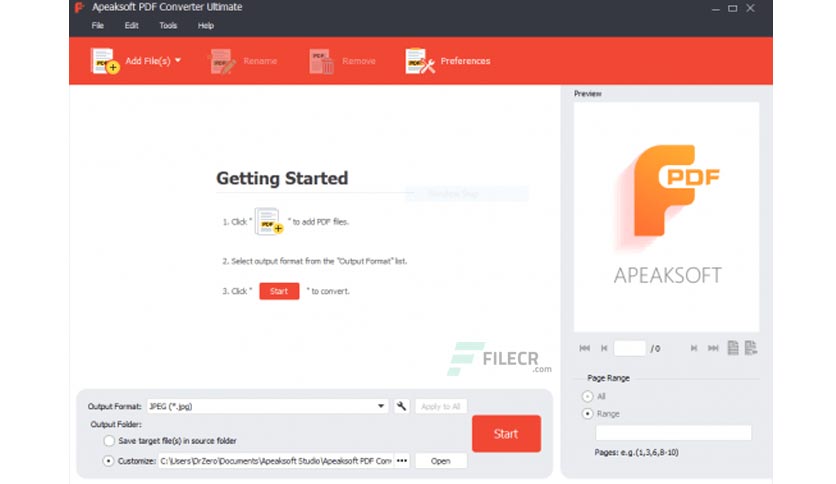This screenshot has width=836, height=484.
Task: Select the All page range option
Action: tap(588, 396)
